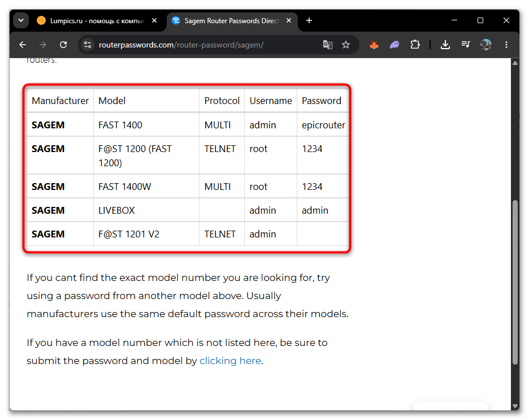Go back to the previous page
Image resolution: width=529 pixels, height=420 pixels.
point(23,45)
